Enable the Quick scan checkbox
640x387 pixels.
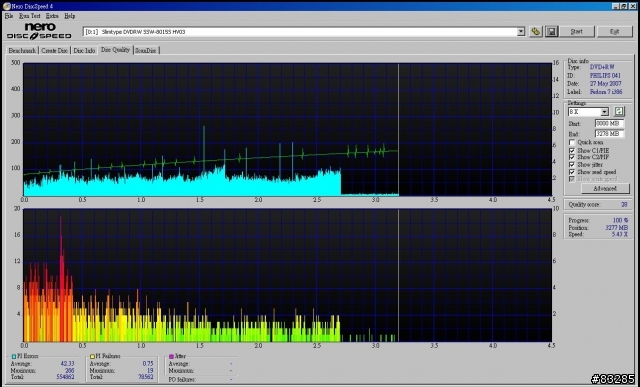point(572,142)
